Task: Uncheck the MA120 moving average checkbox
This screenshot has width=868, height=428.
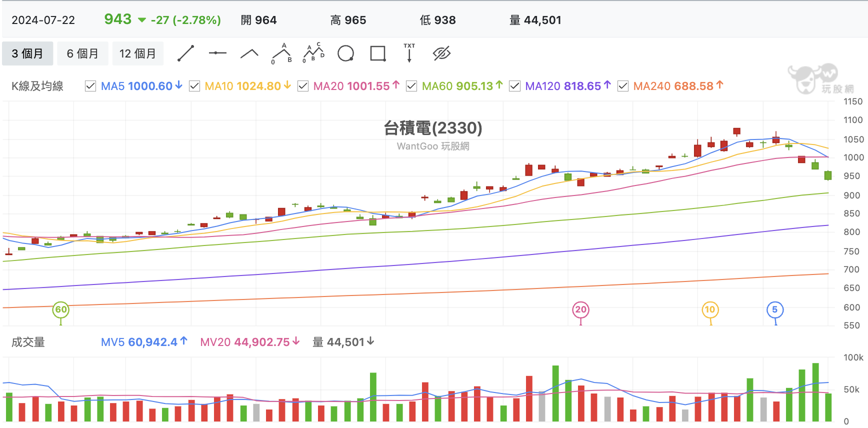Action: pyautogui.click(x=514, y=86)
